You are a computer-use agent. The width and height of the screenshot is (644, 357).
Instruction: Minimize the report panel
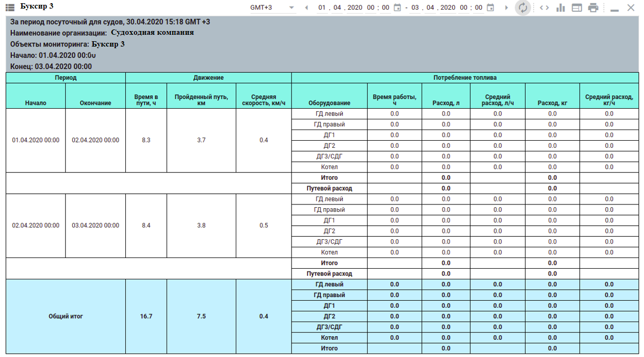pos(615,9)
